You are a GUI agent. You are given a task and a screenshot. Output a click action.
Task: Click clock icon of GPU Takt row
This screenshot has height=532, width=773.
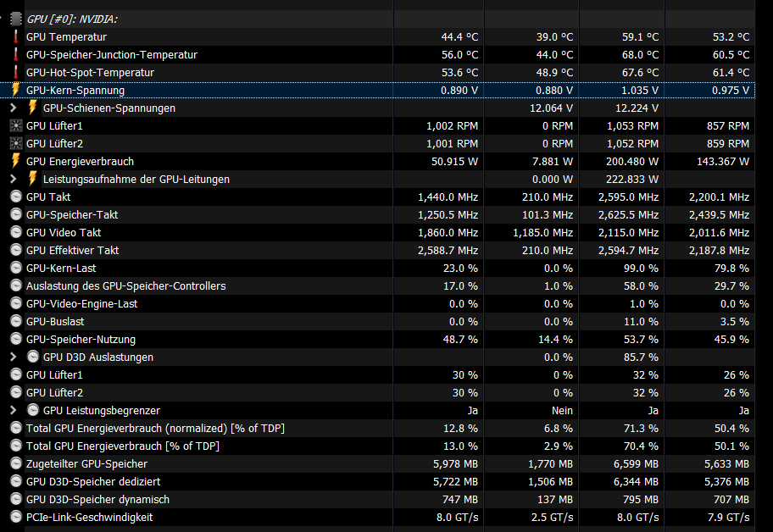(16, 197)
